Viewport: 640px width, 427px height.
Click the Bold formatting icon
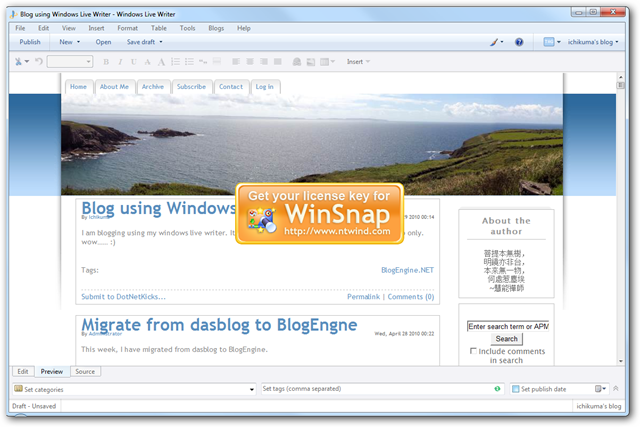click(107, 62)
